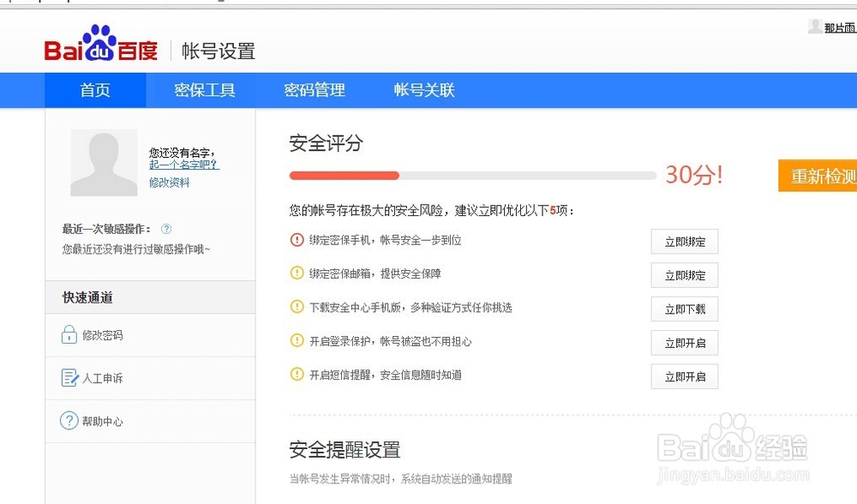Click the security score progress bar

[x=473, y=176]
